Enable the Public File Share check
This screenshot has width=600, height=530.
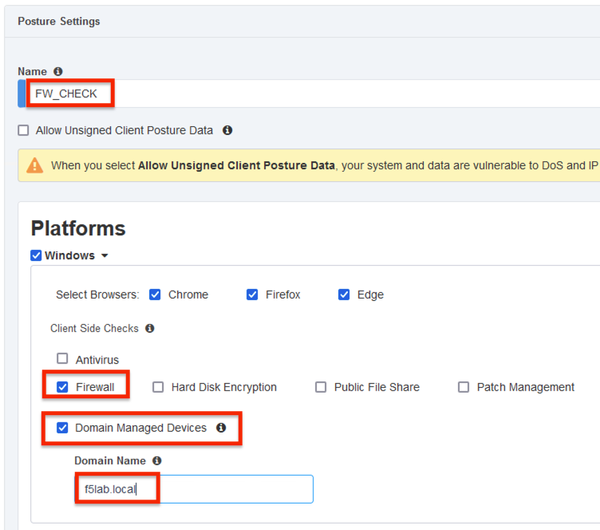point(321,387)
